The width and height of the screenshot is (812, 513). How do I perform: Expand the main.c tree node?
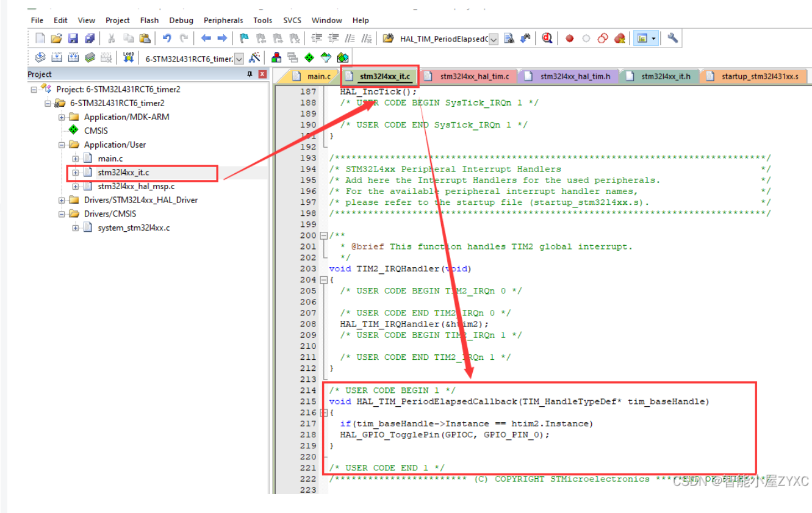pos(76,159)
